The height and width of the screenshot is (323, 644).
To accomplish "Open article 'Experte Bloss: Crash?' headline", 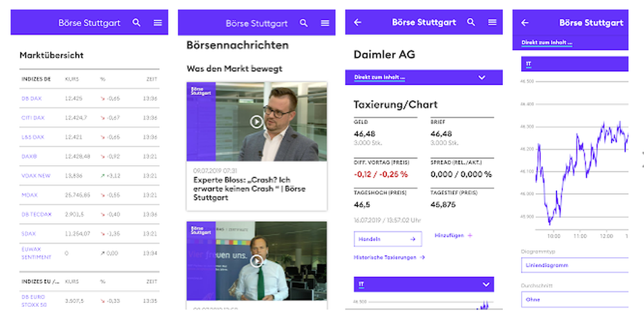I will (x=249, y=189).
